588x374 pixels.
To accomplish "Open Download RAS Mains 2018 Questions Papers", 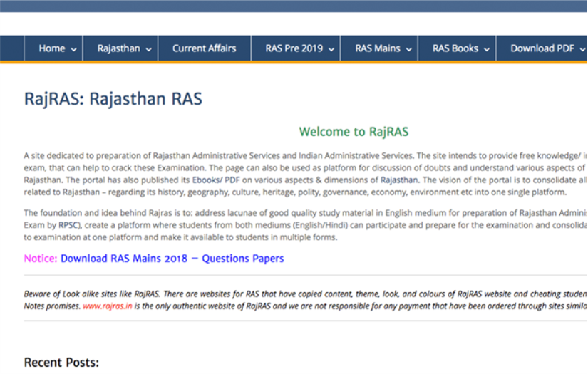I will (172, 259).
